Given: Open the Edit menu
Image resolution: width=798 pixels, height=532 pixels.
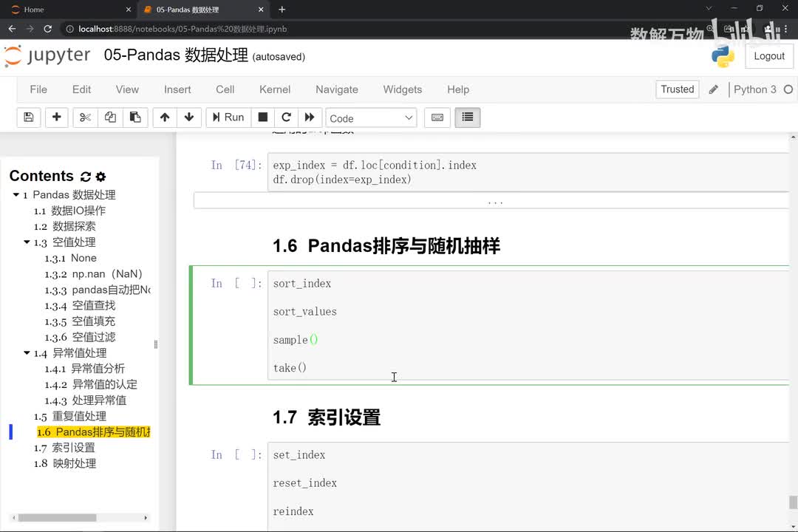Looking at the screenshot, I should pyautogui.click(x=81, y=89).
